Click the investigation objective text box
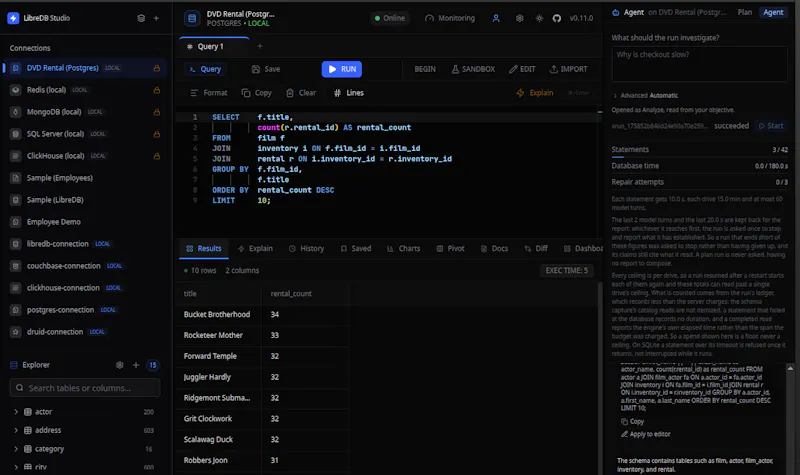 tap(699, 64)
